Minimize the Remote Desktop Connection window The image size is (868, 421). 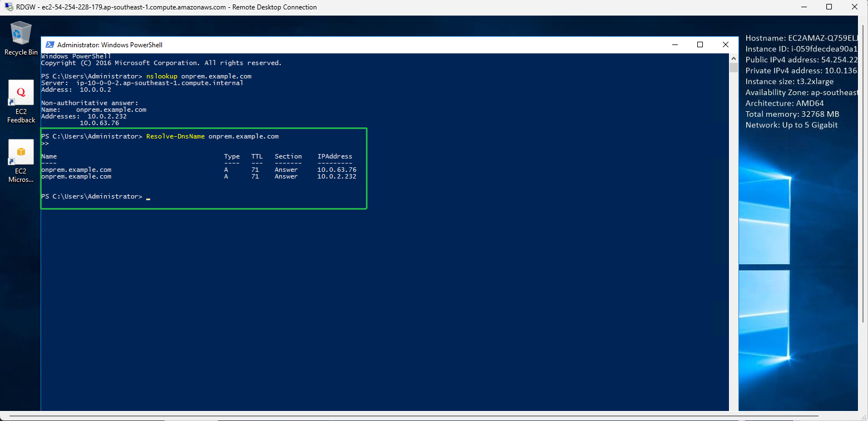click(x=803, y=7)
